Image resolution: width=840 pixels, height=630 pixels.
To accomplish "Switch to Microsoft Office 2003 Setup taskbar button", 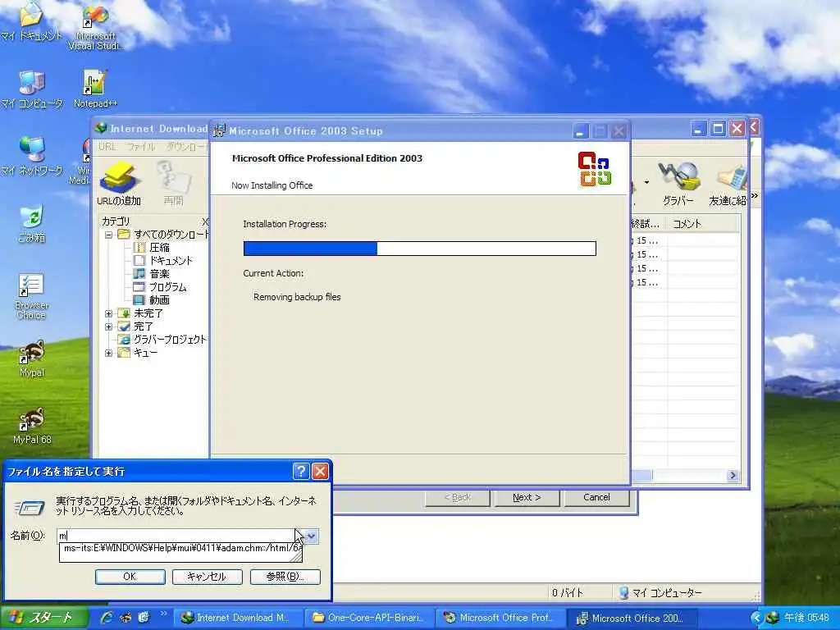I will click(x=632, y=618).
